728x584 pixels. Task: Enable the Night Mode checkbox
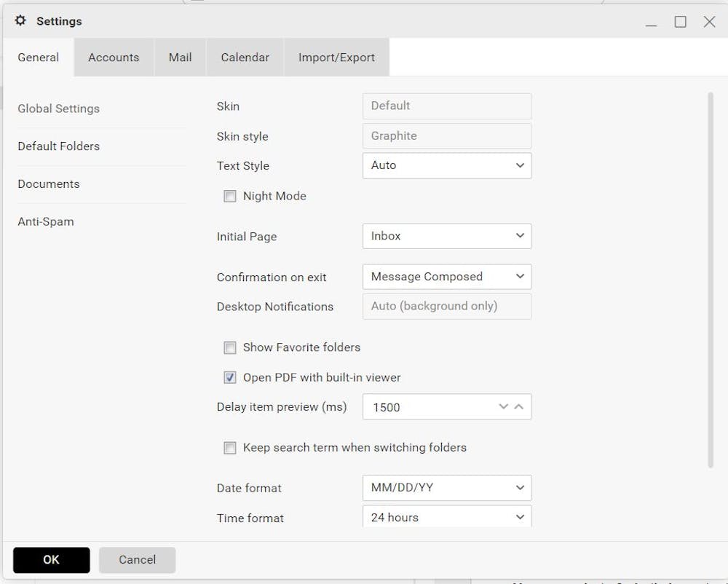[x=230, y=196]
